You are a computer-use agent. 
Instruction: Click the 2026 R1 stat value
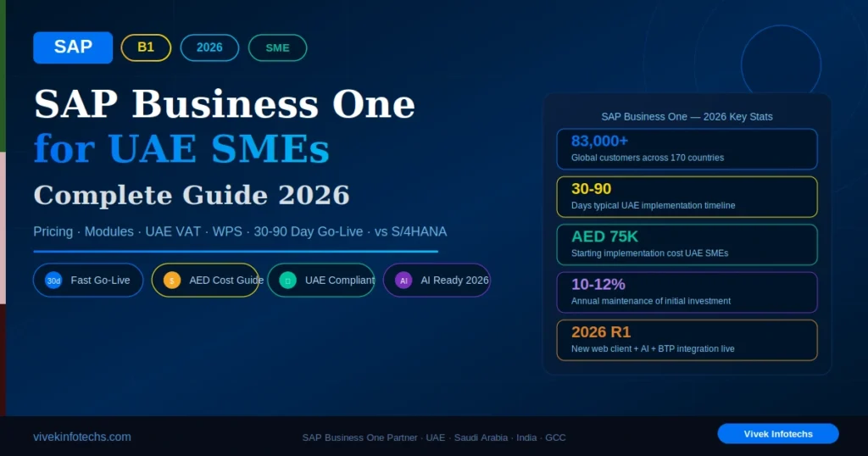point(601,332)
